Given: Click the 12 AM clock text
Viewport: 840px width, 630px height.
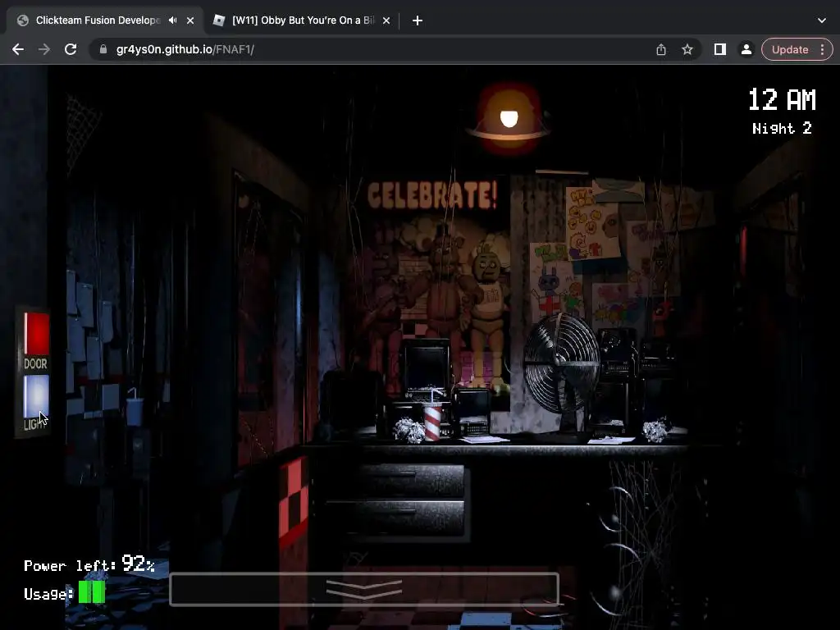Looking at the screenshot, I should tap(782, 99).
